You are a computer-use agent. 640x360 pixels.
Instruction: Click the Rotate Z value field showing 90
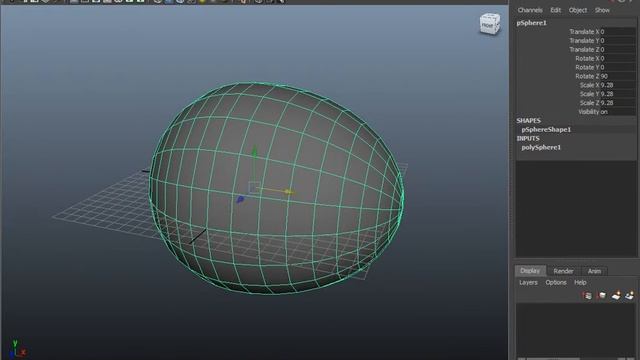coord(617,76)
